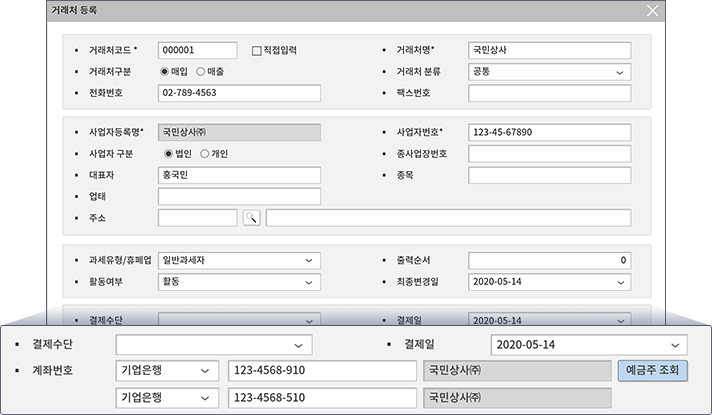
Task: Open the 거래처 분류 dropdown
Action: point(621,72)
